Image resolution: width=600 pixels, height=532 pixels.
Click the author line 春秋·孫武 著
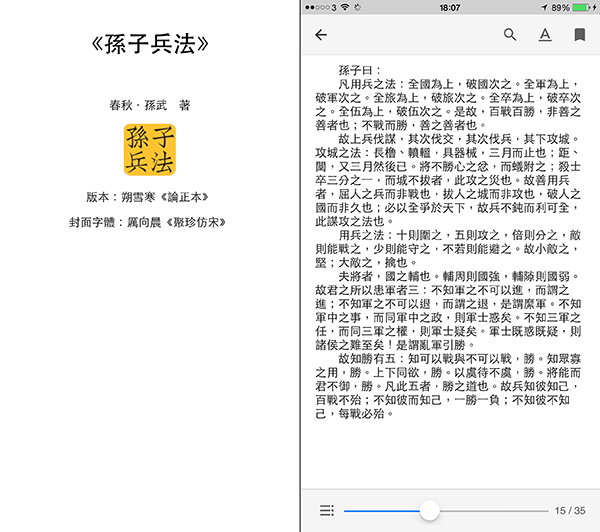pyautogui.click(x=150, y=105)
